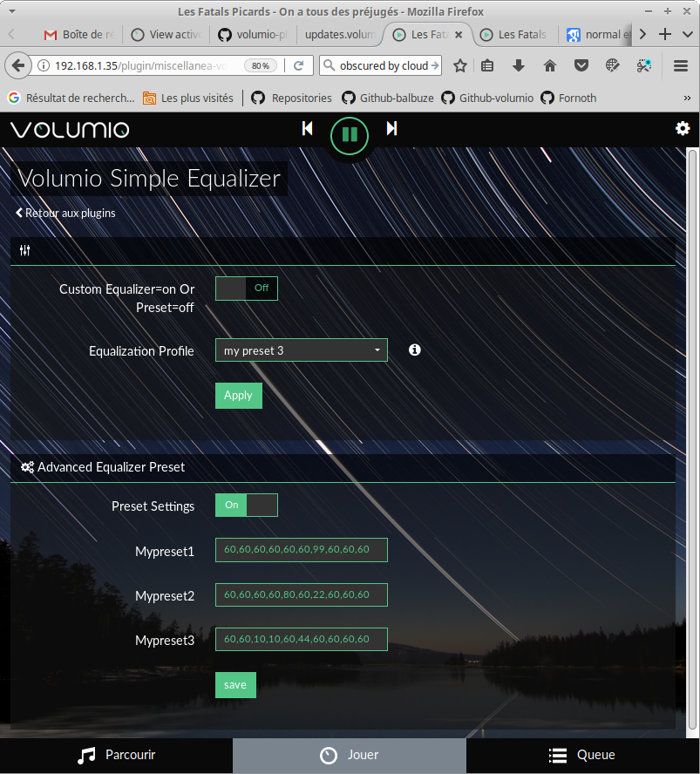Viewport: 700px width, 774px height.
Task: Open Firefox hamburger menu
Action: 681,65
